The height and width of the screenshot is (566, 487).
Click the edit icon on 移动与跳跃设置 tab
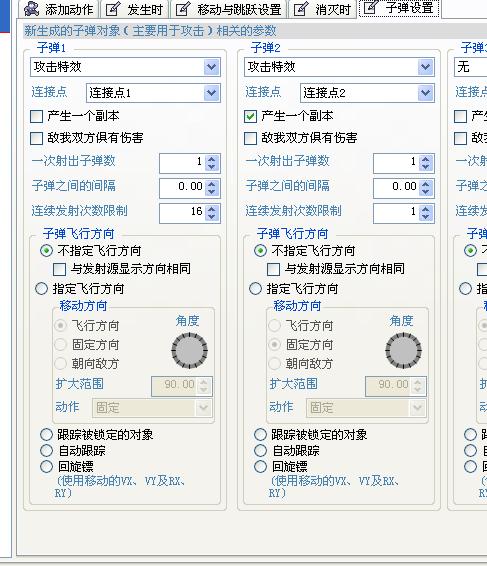click(183, 9)
